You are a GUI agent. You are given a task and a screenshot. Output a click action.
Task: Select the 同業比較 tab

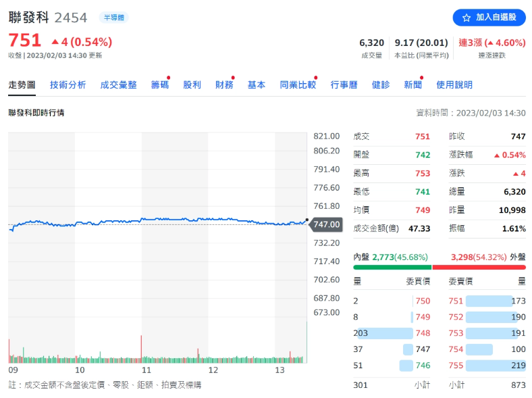(x=298, y=84)
